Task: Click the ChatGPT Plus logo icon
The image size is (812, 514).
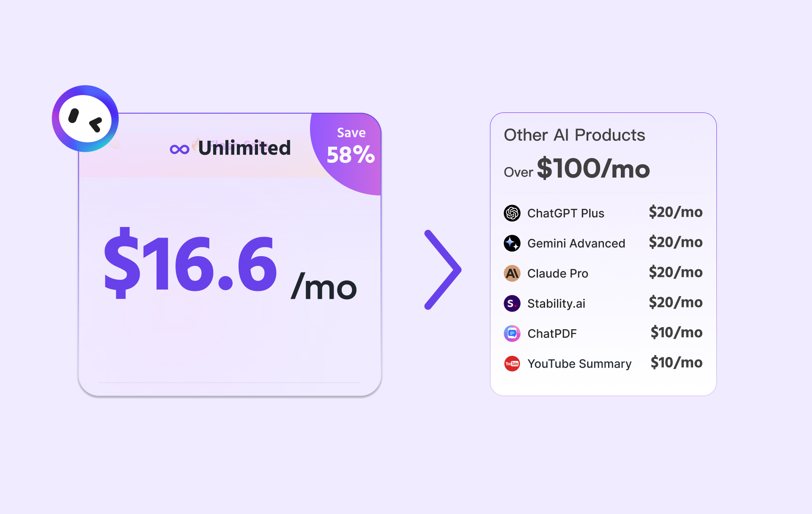Action: tap(512, 213)
